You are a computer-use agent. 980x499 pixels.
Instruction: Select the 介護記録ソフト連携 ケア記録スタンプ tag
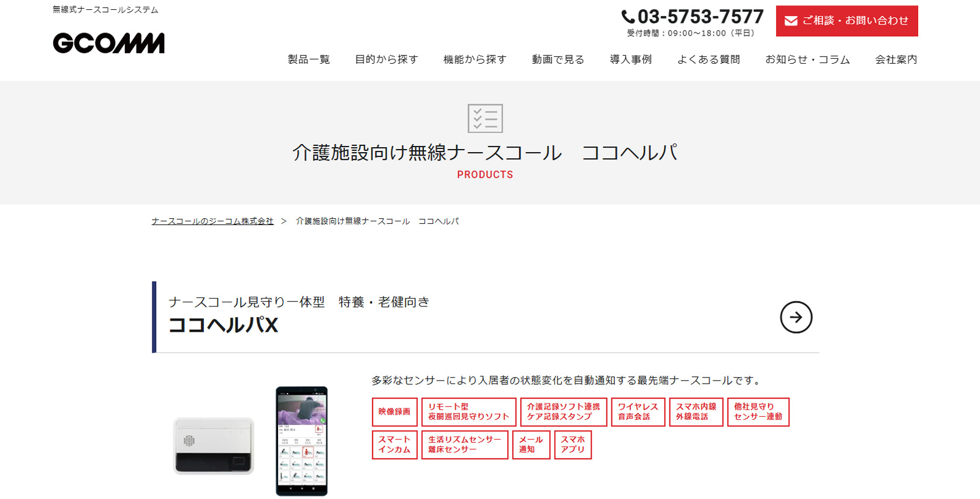(563, 412)
